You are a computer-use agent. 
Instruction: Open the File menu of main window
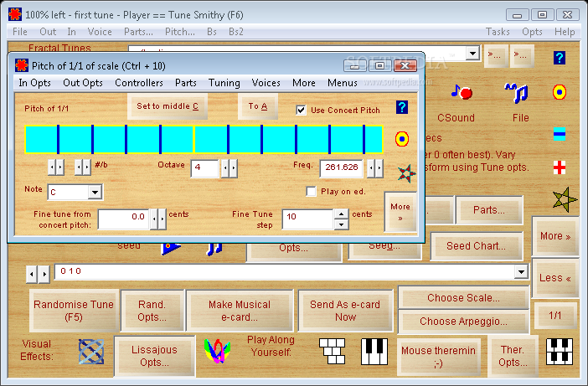tap(20, 32)
